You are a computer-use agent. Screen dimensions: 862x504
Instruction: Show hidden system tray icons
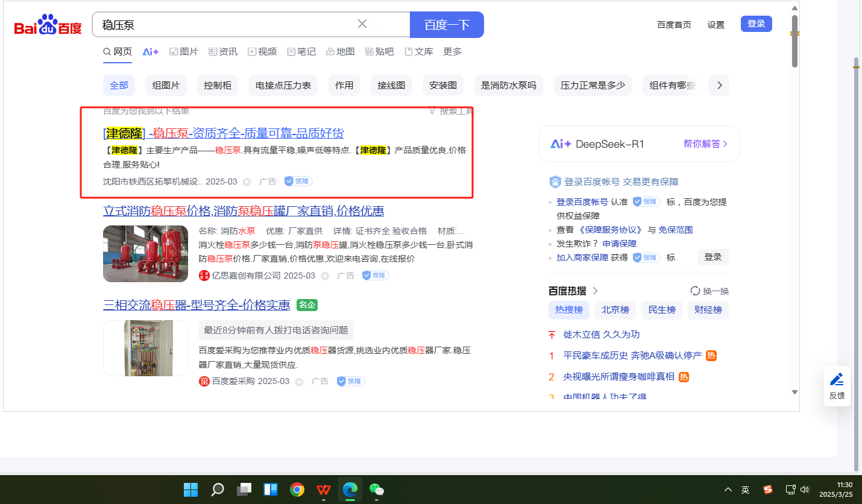(728, 490)
